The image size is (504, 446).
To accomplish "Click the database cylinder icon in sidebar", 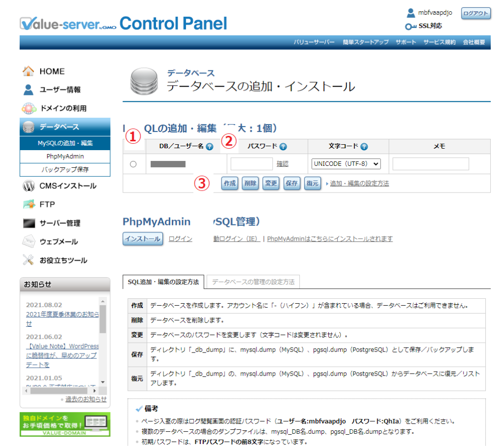I will pyautogui.click(x=28, y=127).
